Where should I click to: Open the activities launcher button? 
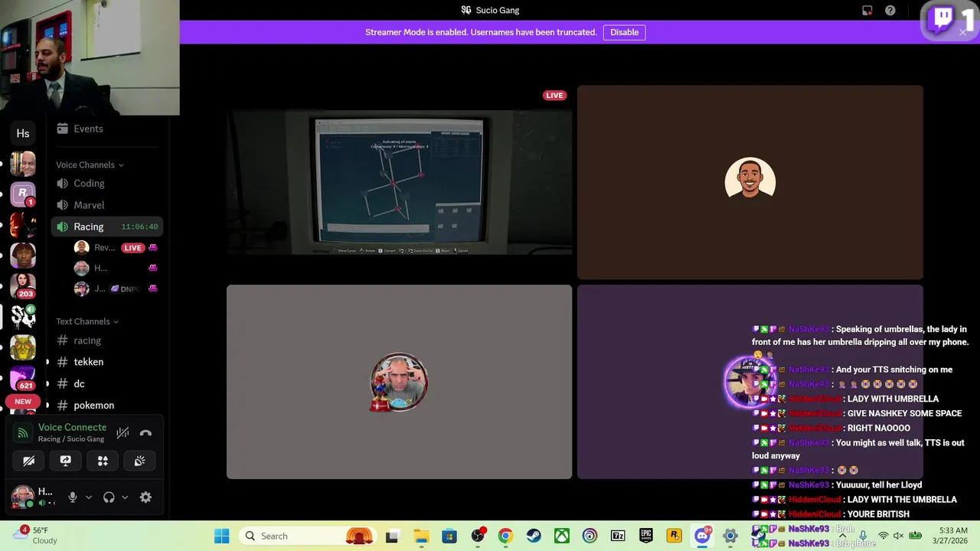(103, 461)
